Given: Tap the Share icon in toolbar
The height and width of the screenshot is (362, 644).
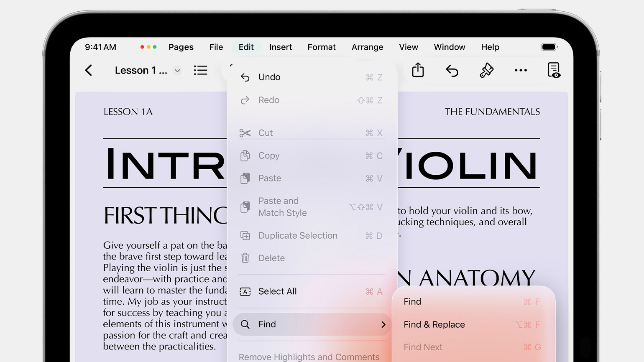Looking at the screenshot, I should 418,70.
